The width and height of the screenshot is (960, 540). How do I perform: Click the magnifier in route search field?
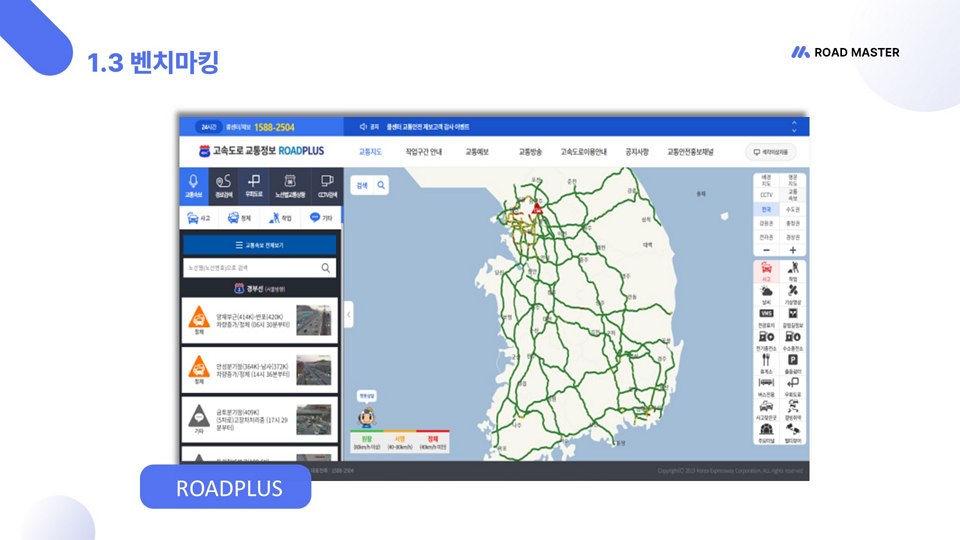pyautogui.click(x=326, y=268)
